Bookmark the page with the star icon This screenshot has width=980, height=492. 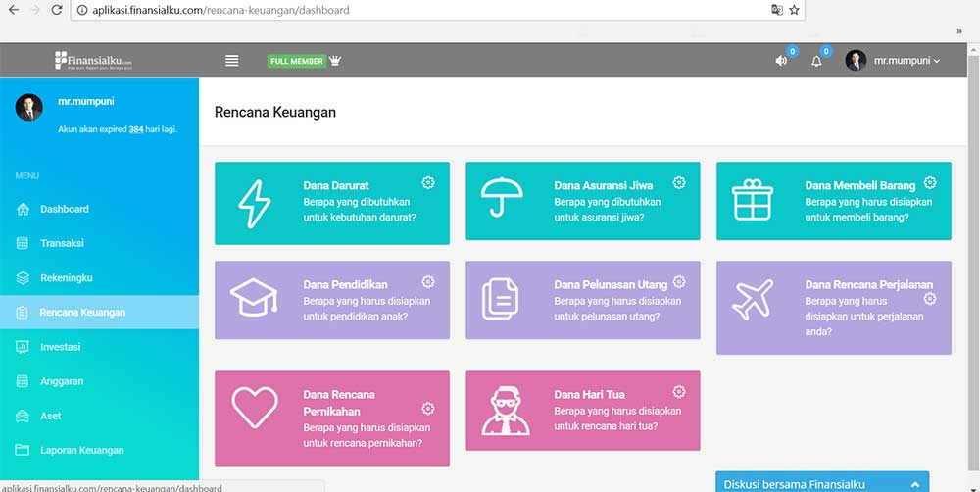coord(795,10)
